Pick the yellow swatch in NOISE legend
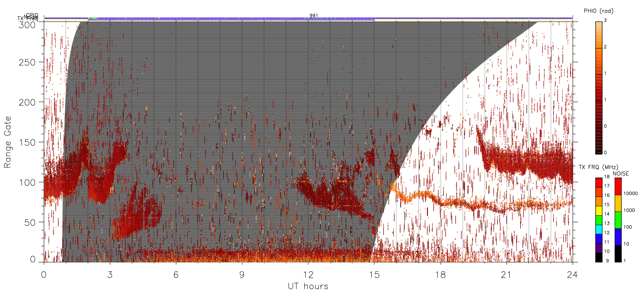The height and width of the screenshot is (297, 644). point(618,203)
